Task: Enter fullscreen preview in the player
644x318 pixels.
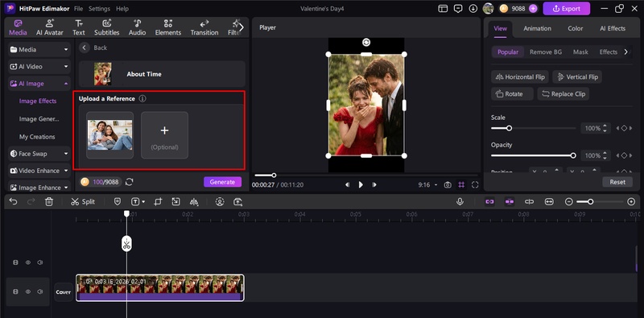Action: tap(475, 185)
